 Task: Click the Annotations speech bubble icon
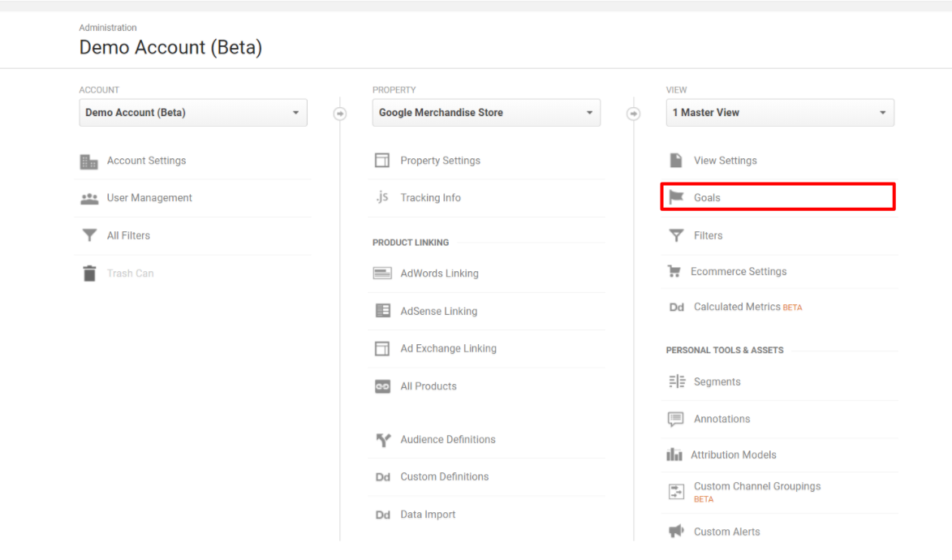coord(676,419)
